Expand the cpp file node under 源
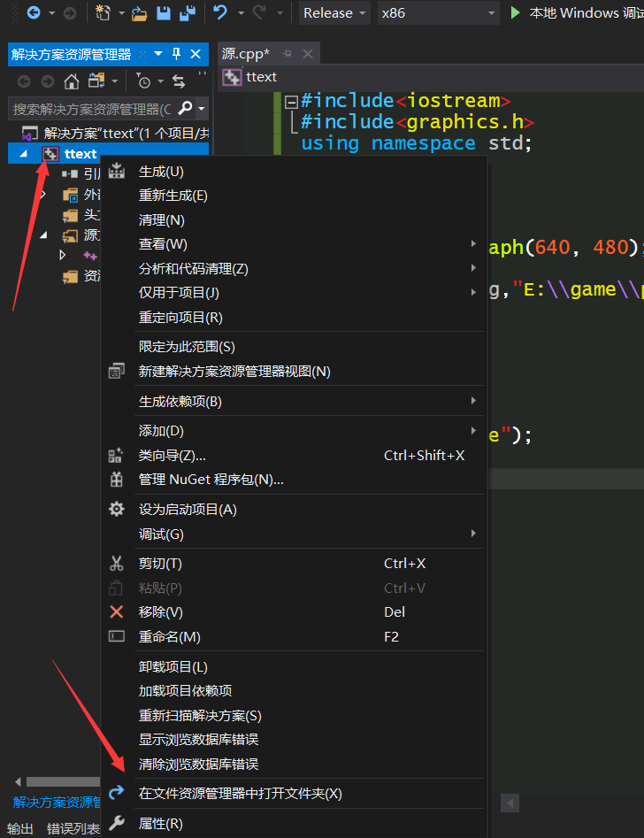 (x=63, y=255)
